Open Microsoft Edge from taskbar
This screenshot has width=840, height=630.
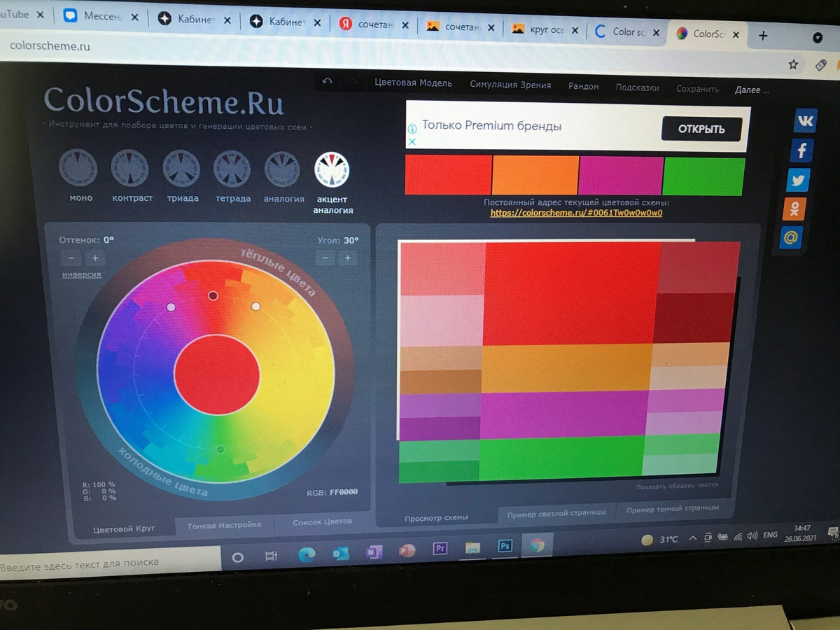point(307,554)
